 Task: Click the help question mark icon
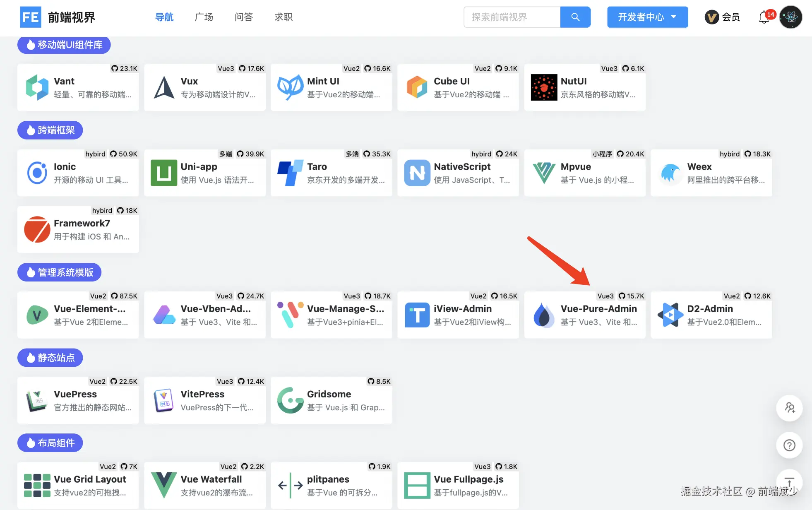789,445
